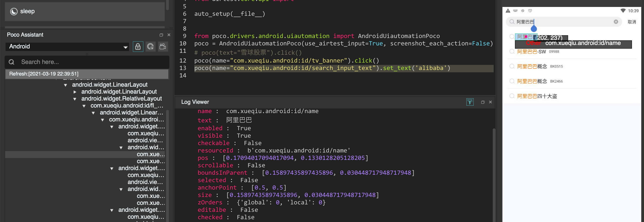Float the Log Viewer panel
The height and width of the screenshot is (222, 644).
(483, 102)
